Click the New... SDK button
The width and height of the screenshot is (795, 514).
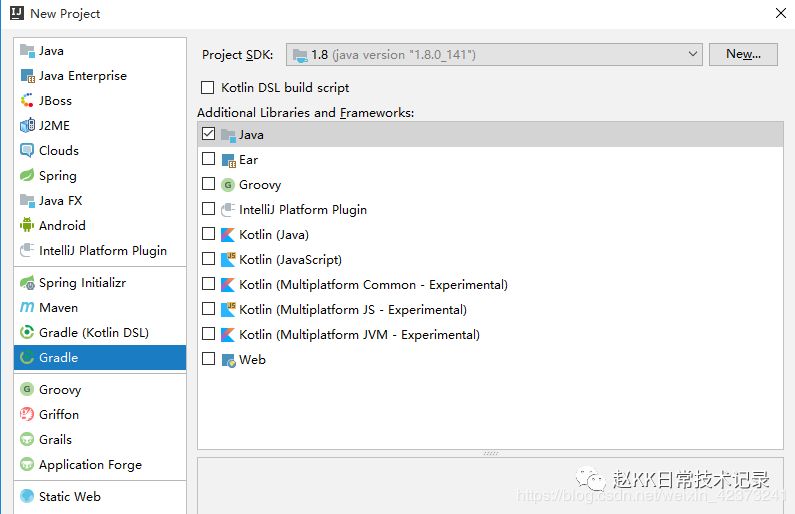click(x=743, y=54)
